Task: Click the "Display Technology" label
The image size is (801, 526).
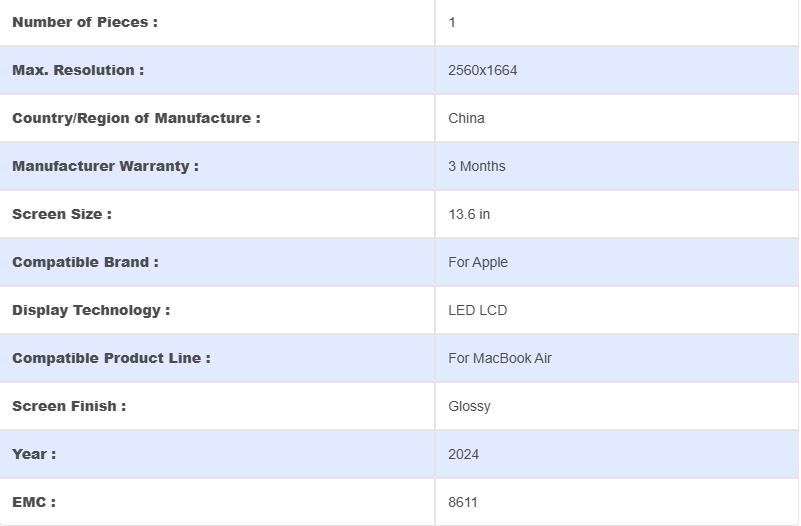Action: click(x=91, y=310)
